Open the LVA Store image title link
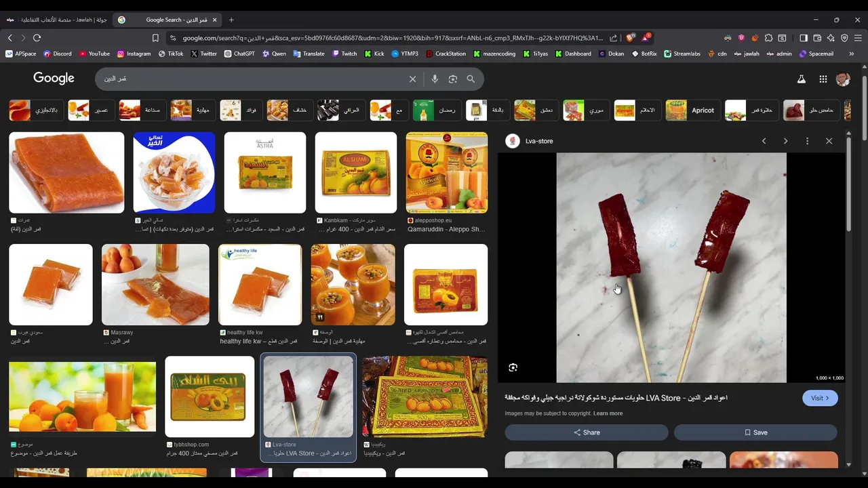868x488 pixels. 616,398
